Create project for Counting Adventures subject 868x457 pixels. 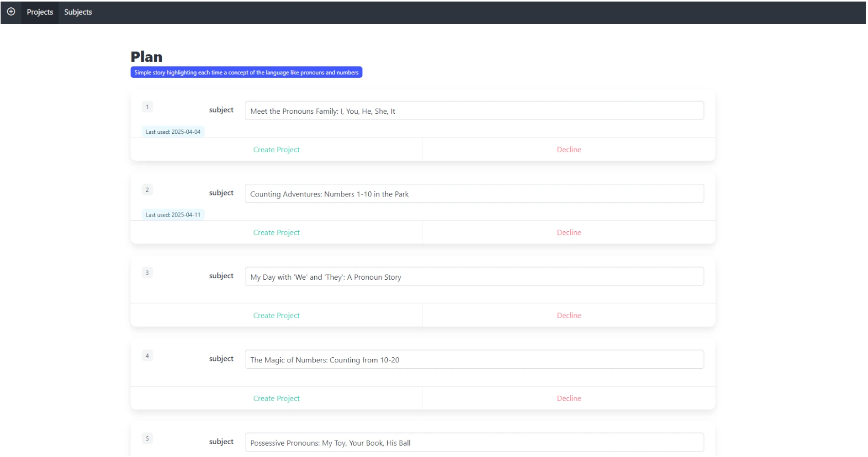(x=276, y=233)
